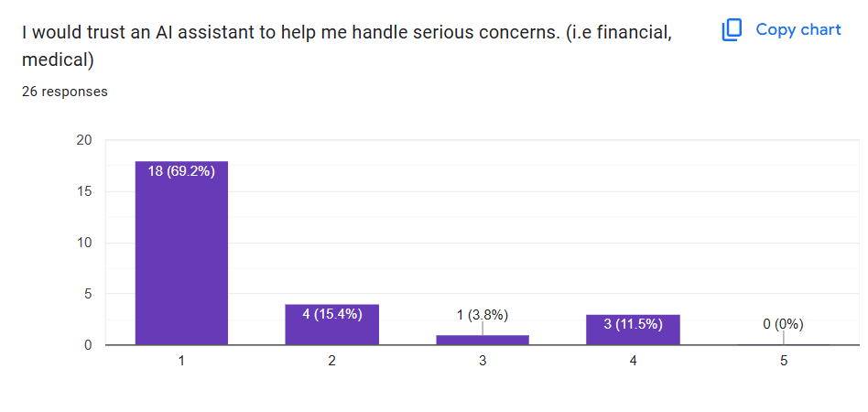Select the "3 (11.5%)" data label
This screenshot has height=412, width=868.
click(x=633, y=324)
